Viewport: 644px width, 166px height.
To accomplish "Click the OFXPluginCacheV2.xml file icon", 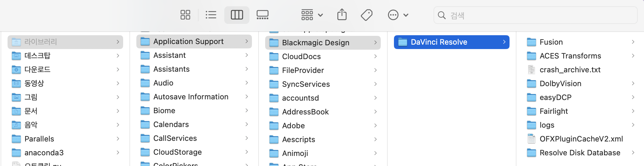I will pyautogui.click(x=531, y=139).
